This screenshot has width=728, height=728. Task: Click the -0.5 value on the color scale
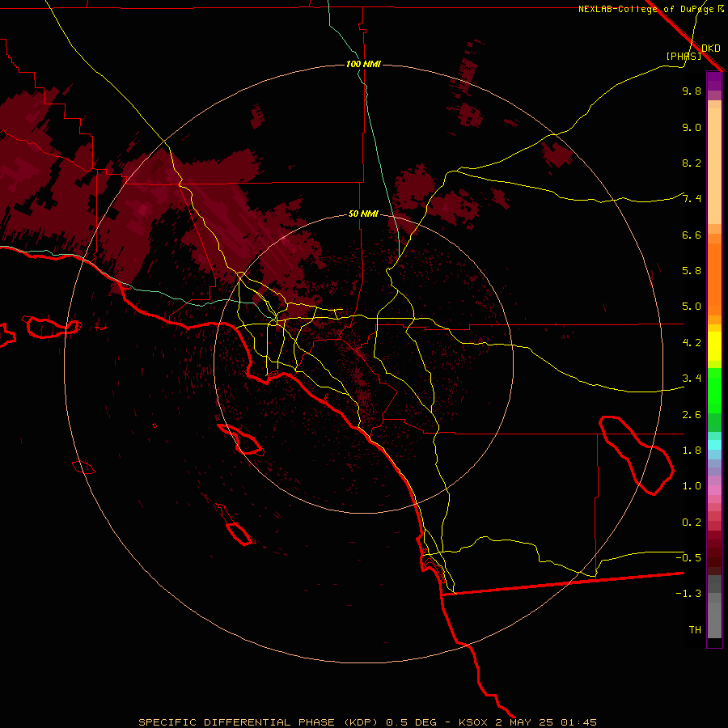688,558
